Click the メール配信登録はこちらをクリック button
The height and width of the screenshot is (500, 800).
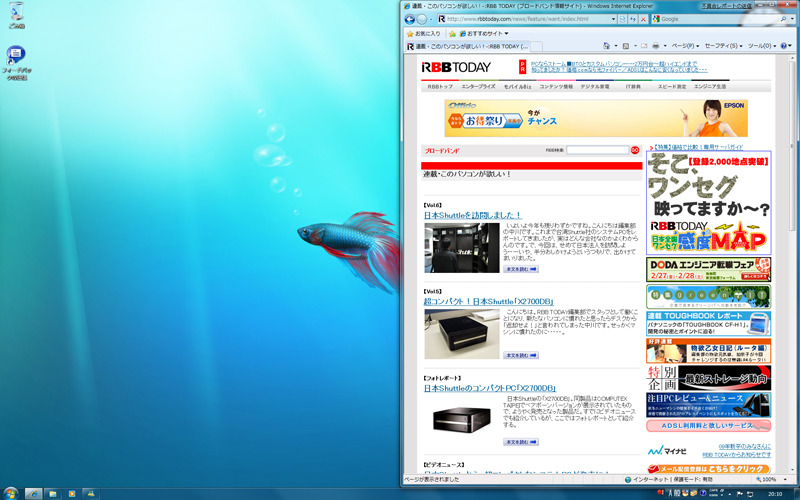(x=708, y=468)
